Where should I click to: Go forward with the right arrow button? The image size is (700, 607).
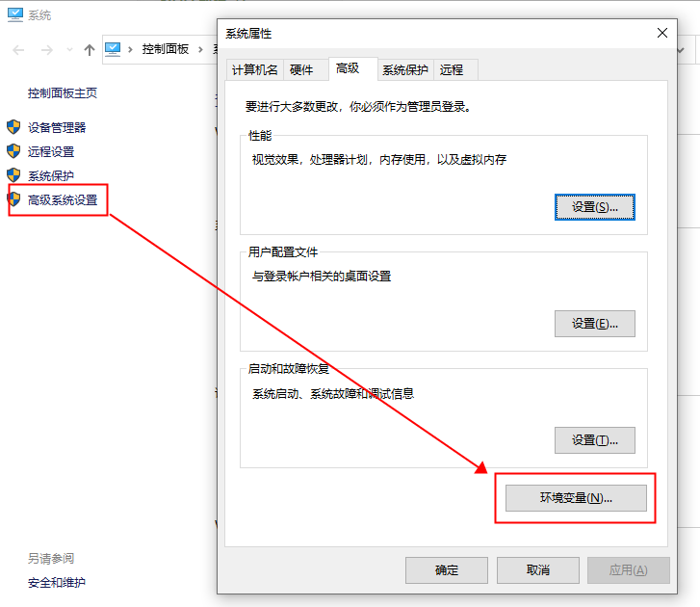pyautogui.click(x=47, y=49)
